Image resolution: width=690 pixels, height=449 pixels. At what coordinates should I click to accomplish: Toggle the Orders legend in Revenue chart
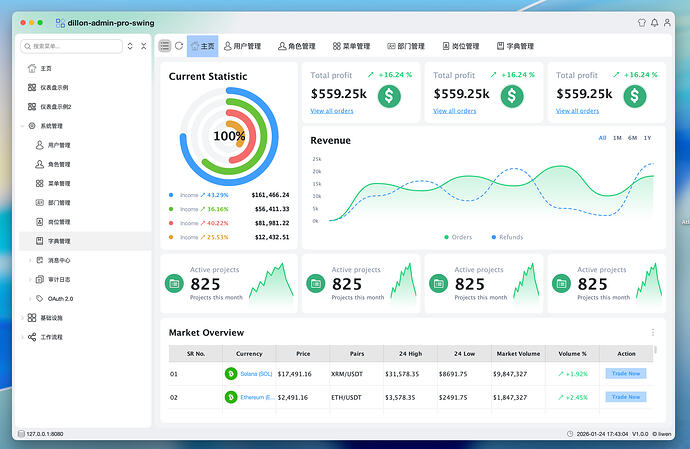458,237
